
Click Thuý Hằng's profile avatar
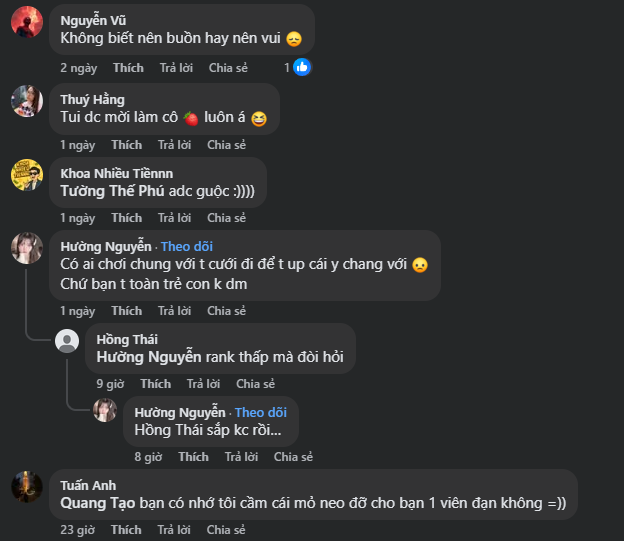pos(26,101)
